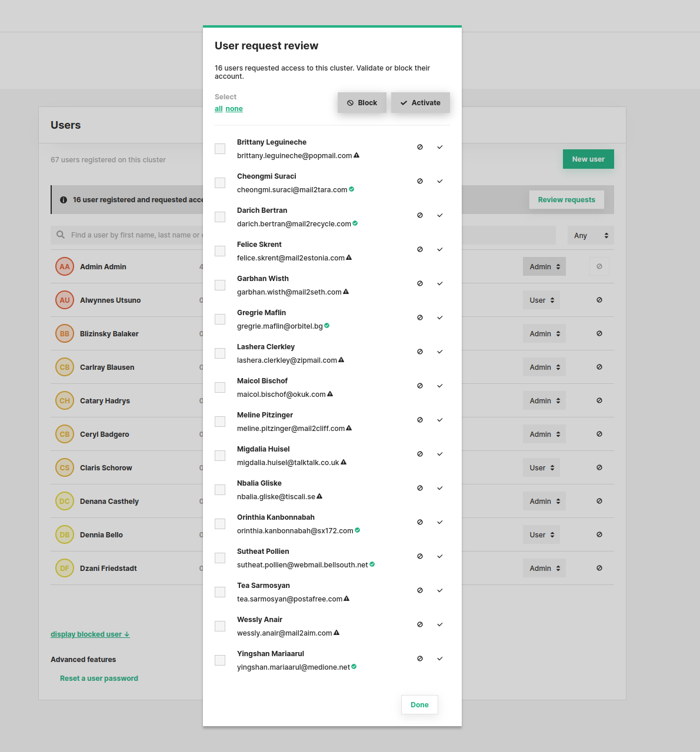
Task: Change Alwynnes Utsuno's User role dropdown
Action: click(x=541, y=300)
